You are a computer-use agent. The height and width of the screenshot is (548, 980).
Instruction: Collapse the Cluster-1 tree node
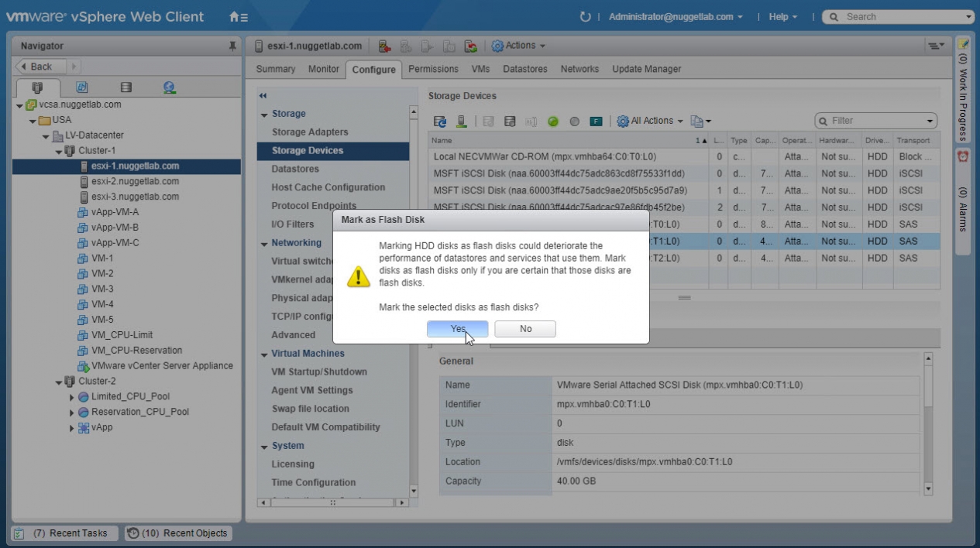(60, 151)
